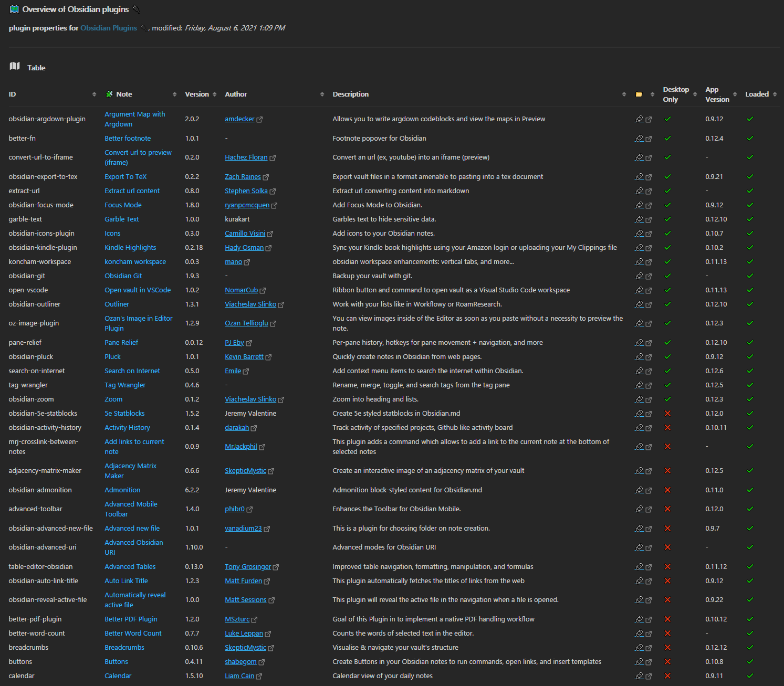
Task: Sort by Version using its sort arrows
Action: [x=214, y=94]
